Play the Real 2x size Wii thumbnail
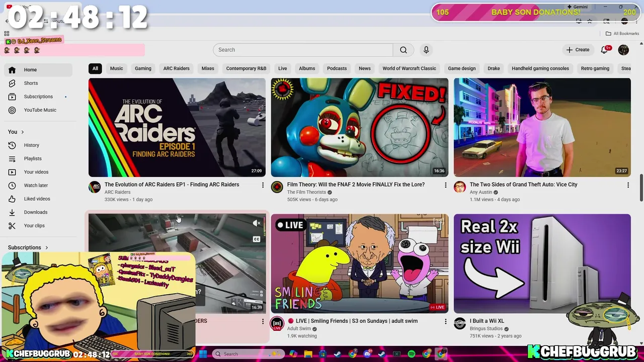 [x=542, y=263]
